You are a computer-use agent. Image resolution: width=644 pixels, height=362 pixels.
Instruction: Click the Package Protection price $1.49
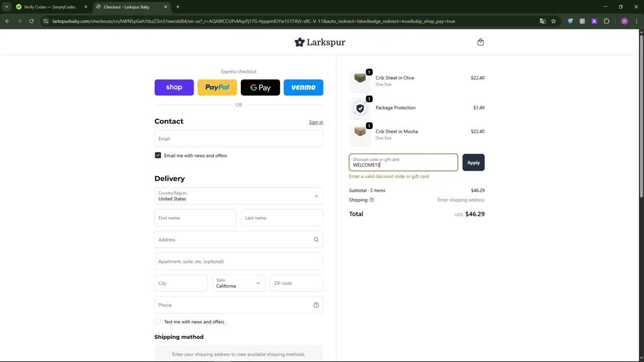coord(479,108)
